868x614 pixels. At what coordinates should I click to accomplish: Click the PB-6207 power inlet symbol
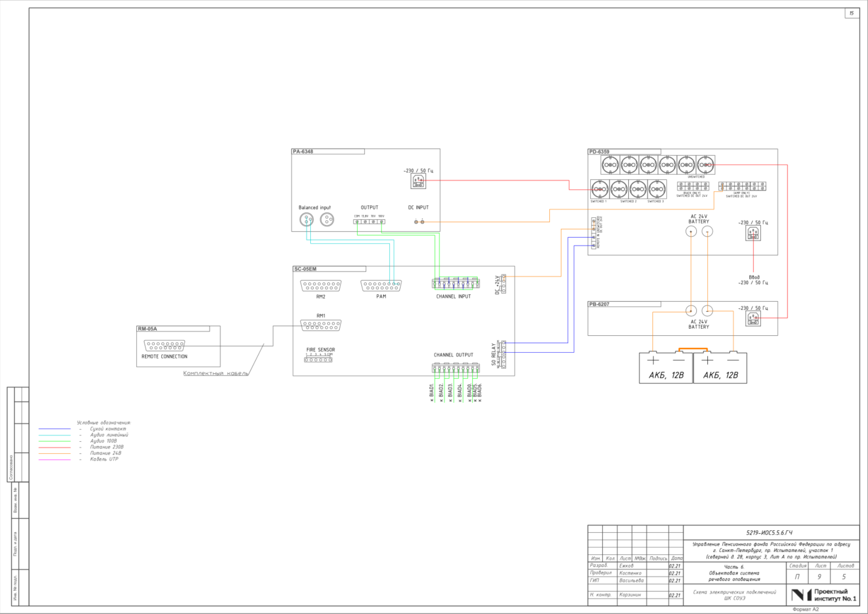click(x=753, y=318)
